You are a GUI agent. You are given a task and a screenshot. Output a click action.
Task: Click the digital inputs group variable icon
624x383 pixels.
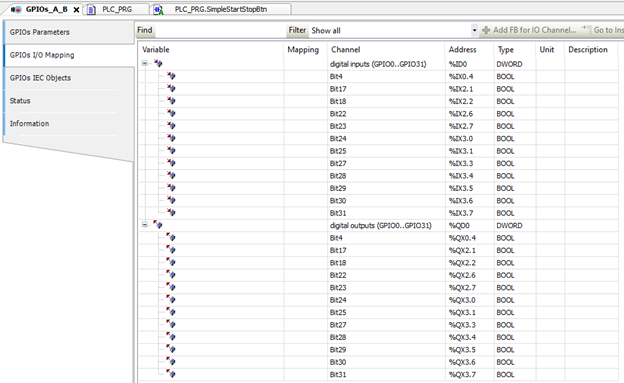[x=158, y=63]
